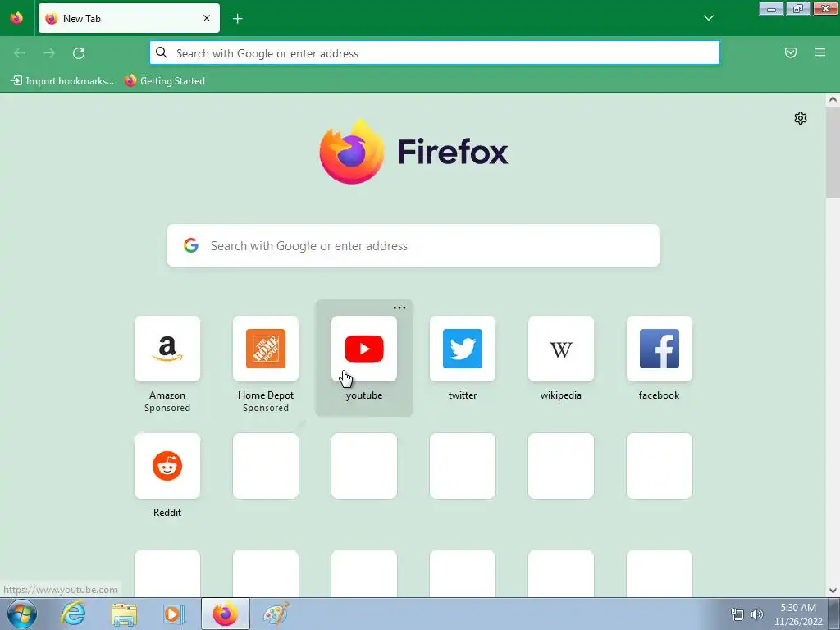Open Import bookmarks toolbar item

(62, 81)
